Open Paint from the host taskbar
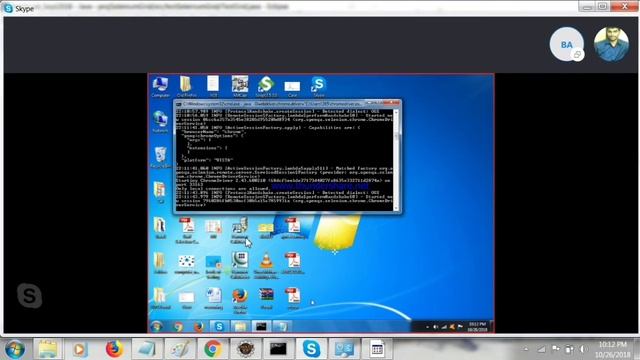The image size is (640, 360). [180, 349]
